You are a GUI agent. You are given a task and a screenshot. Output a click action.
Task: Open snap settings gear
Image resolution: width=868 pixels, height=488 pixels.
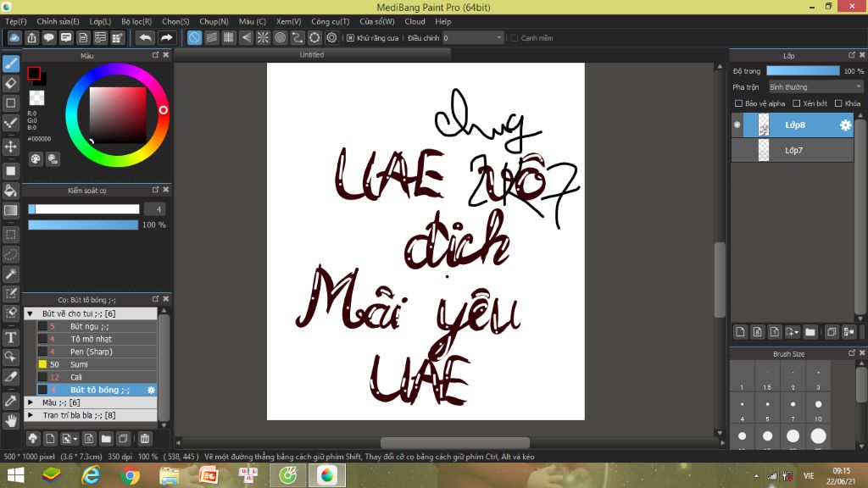pos(331,37)
